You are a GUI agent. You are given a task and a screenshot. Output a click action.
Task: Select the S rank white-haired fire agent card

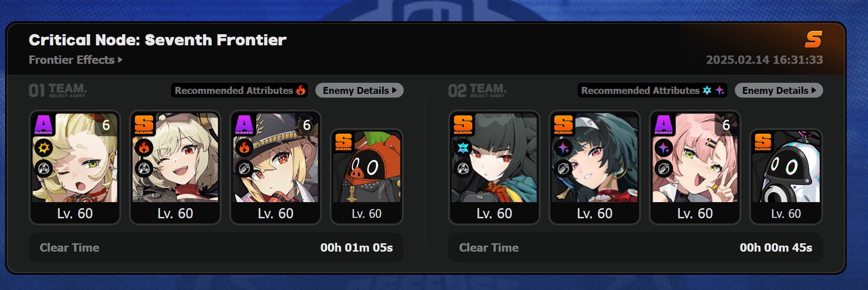175,167
